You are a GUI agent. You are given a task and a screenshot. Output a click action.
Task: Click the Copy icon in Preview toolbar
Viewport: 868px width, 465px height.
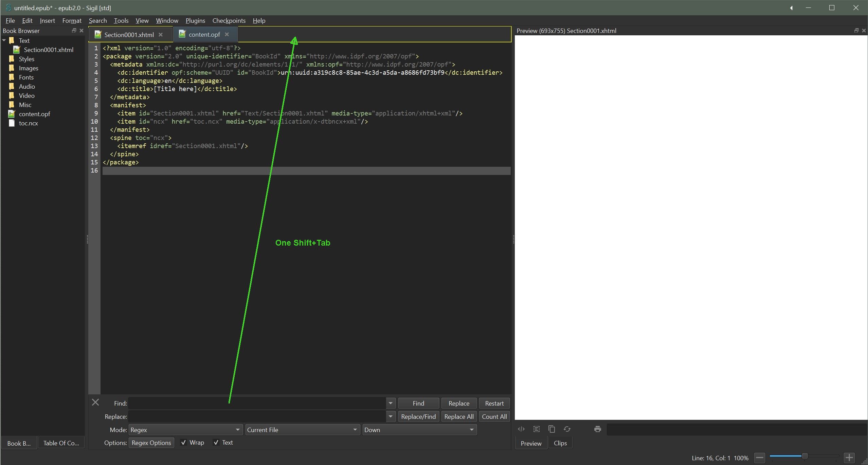551,429
